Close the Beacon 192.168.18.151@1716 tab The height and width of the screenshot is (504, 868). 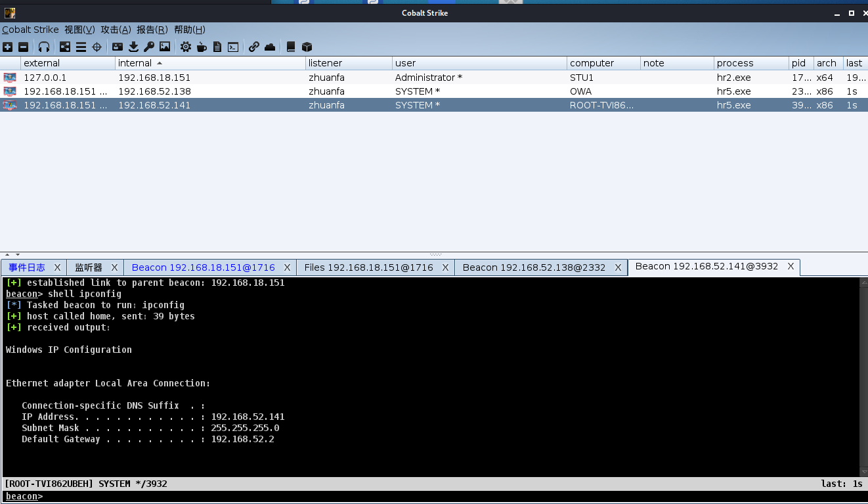tap(287, 267)
